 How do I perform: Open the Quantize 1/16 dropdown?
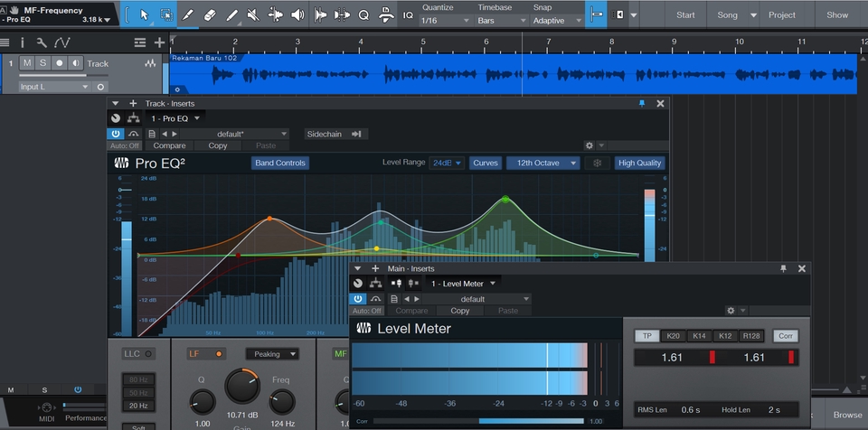(x=445, y=21)
